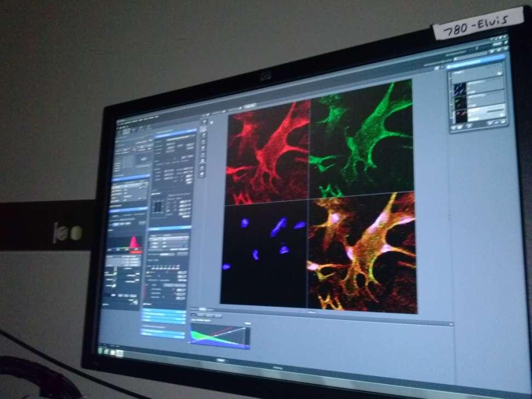Select the green channel image pane
The height and width of the screenshot is (399, 532).
coord(362,138)
